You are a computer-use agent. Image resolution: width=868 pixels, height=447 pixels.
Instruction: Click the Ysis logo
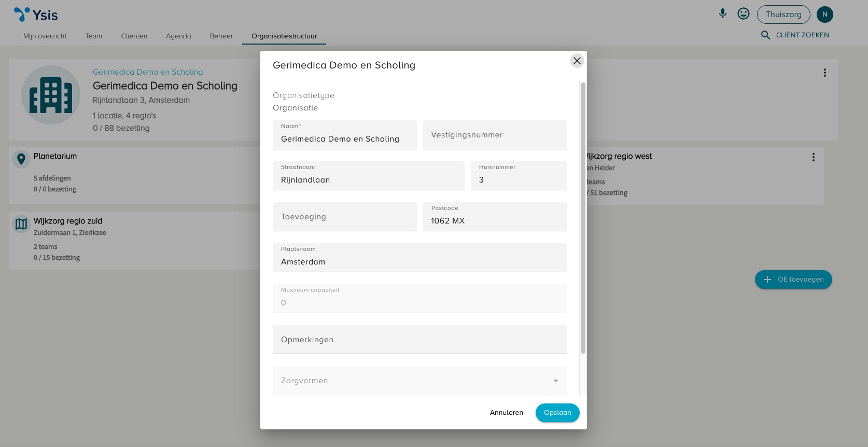[36, 15]
